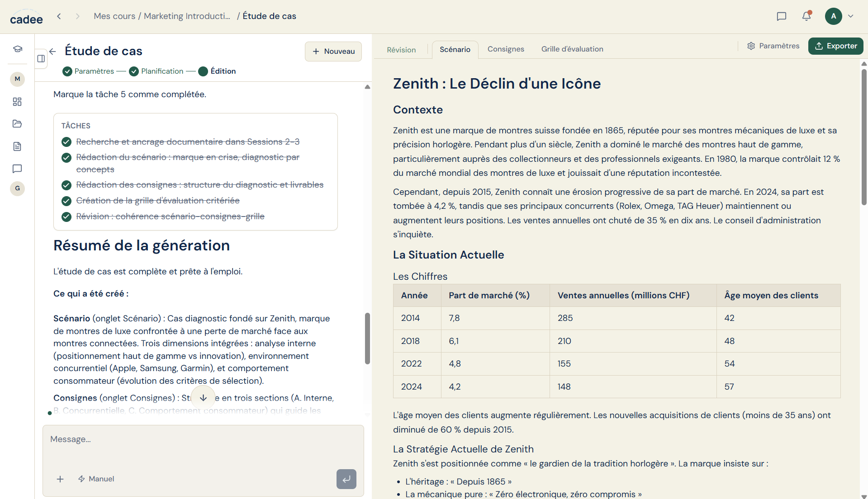This screenshot has height=499, width=868.
Task: Open Mes cours breadcrumb
Action: [114, 16]
